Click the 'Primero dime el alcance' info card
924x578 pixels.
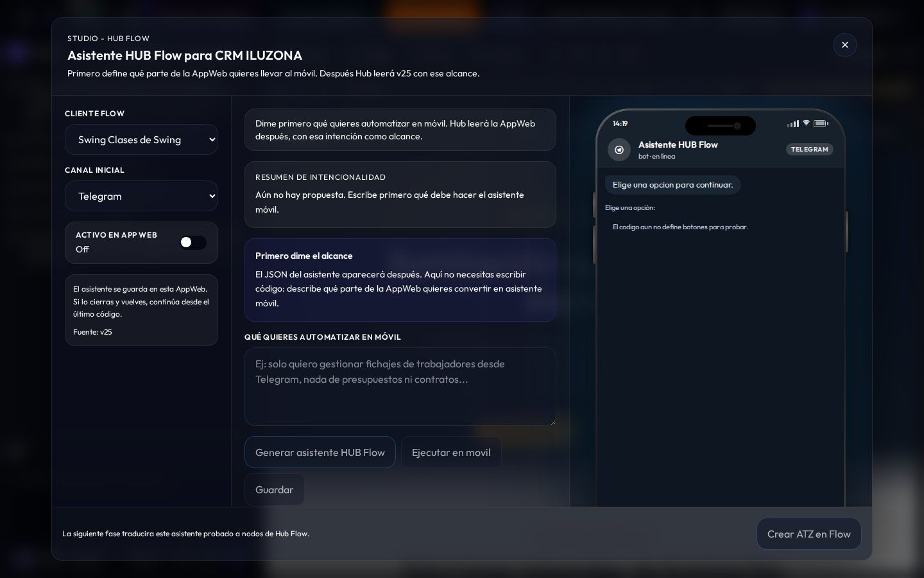click(400, 280)
